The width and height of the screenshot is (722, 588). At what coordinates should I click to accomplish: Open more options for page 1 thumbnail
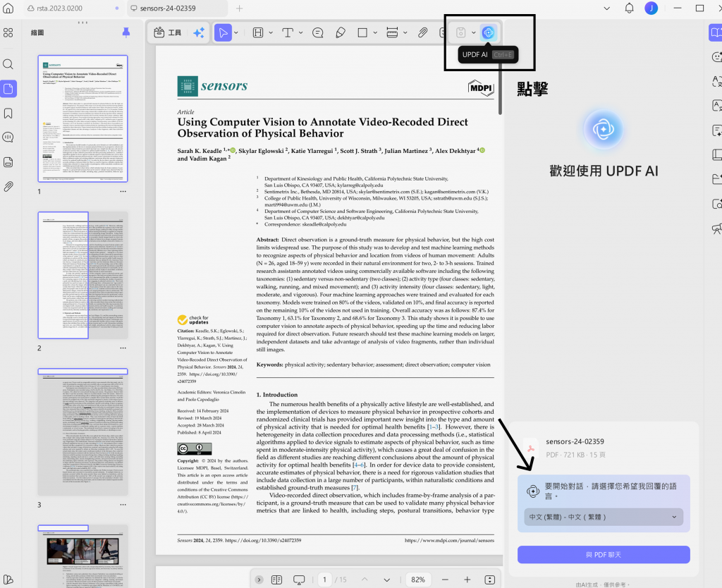[123, 192]
